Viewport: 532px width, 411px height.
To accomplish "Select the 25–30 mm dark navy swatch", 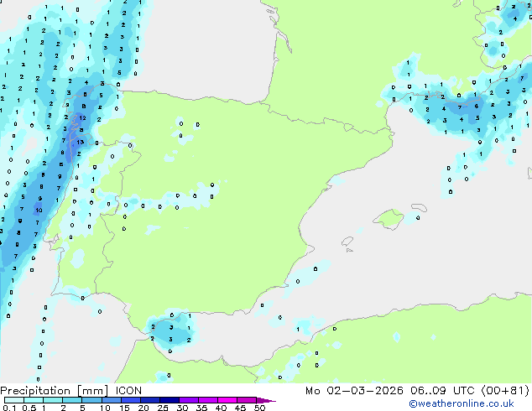I will [x=170, y=400].
